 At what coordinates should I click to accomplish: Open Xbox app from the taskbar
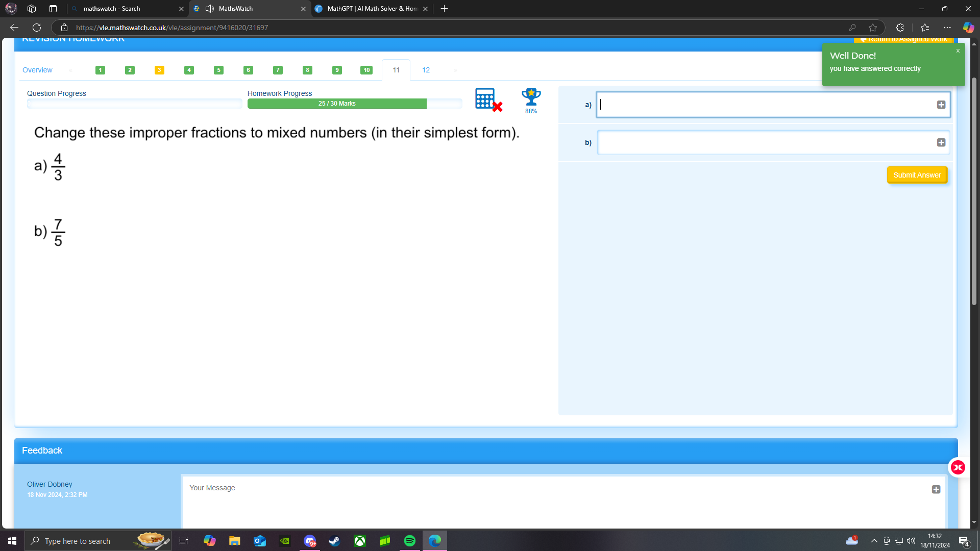[x=360, y=541]
